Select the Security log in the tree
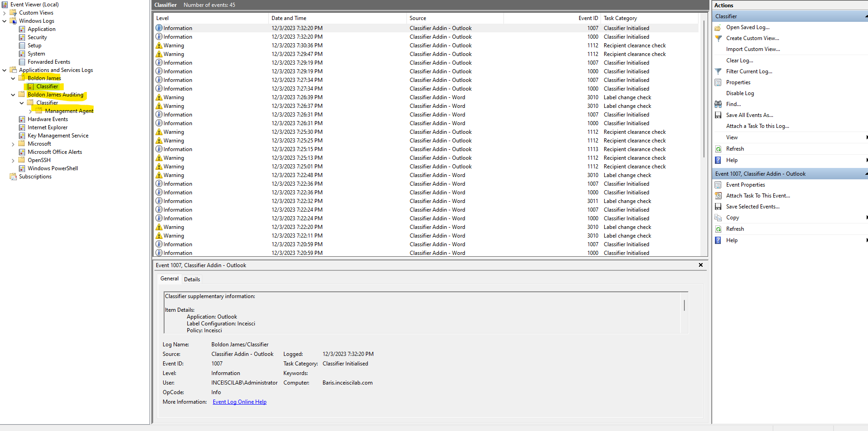Image resolution: width=868 pixels, height=431 pixels. tap(37, 37)
